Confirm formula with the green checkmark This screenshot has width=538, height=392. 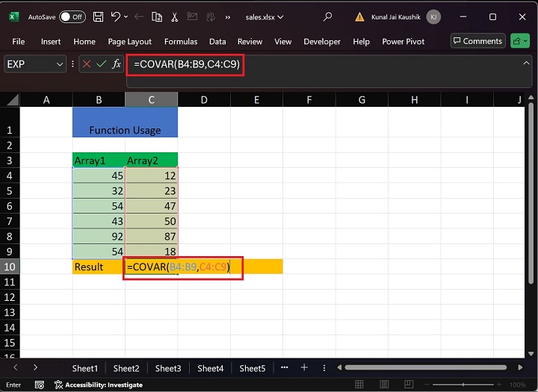tap(102, 63)
